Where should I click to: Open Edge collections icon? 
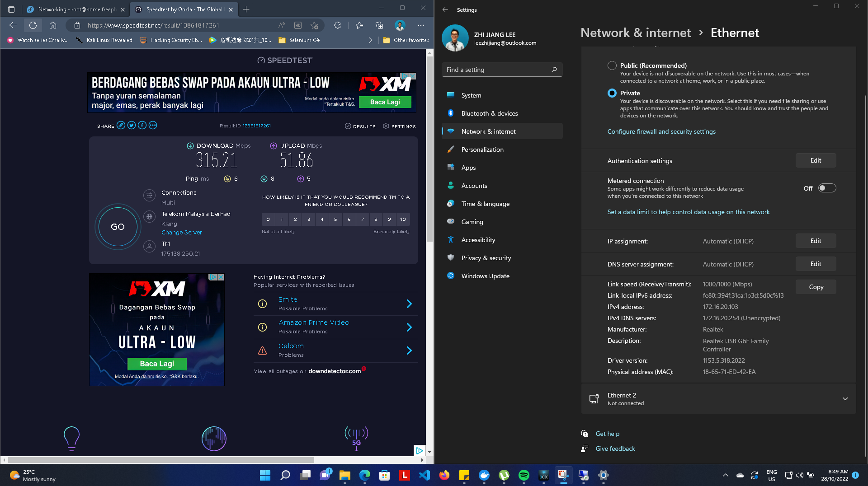tap(379, 25)
